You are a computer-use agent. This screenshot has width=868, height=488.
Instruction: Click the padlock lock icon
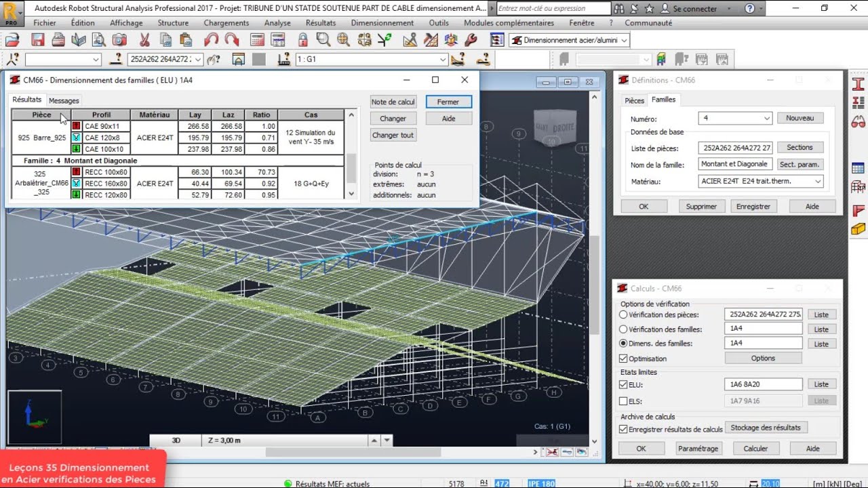coord(303,40)
